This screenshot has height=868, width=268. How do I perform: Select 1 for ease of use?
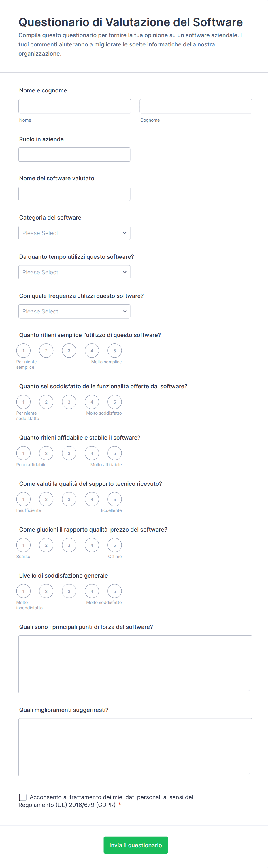pos(23,351)
